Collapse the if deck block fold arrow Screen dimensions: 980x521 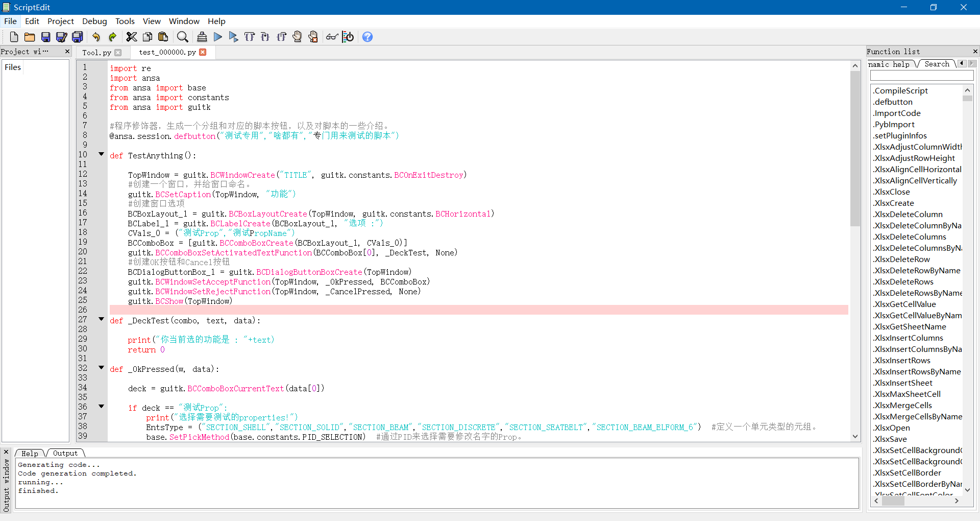tap(101, 407)
